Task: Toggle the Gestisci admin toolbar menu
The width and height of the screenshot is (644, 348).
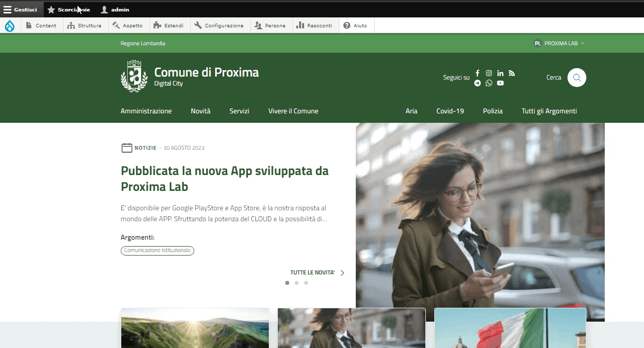Action: (21, 9)
